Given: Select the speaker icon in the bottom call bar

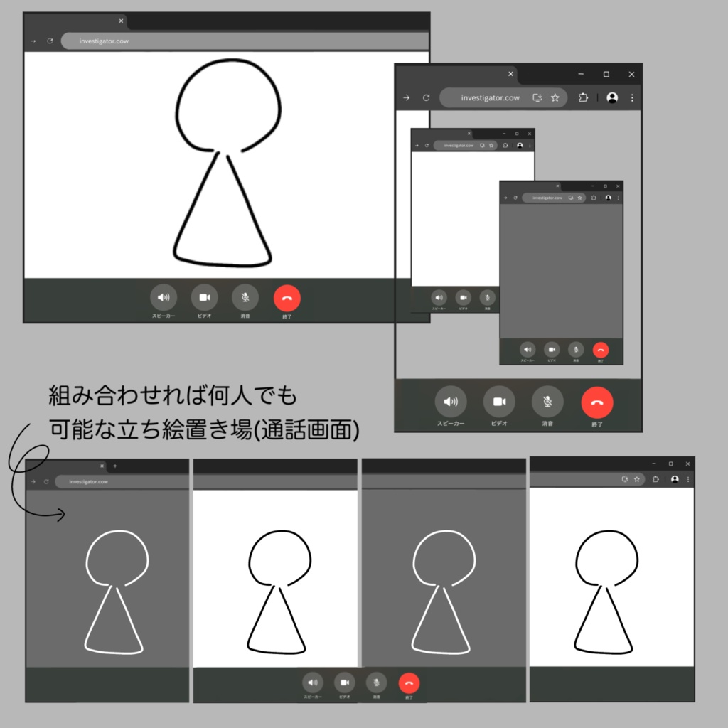Looking at the screenshot, I should click(313, 682).
